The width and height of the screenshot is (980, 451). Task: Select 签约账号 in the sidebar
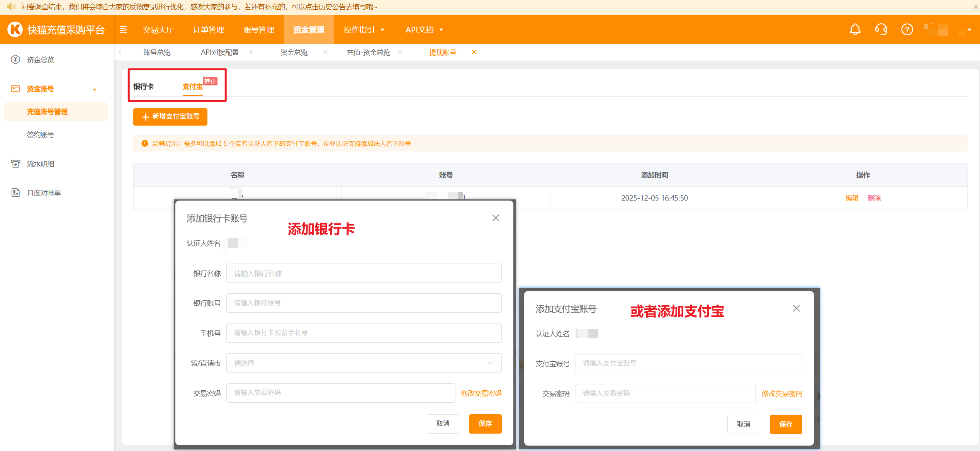point(40,135)
